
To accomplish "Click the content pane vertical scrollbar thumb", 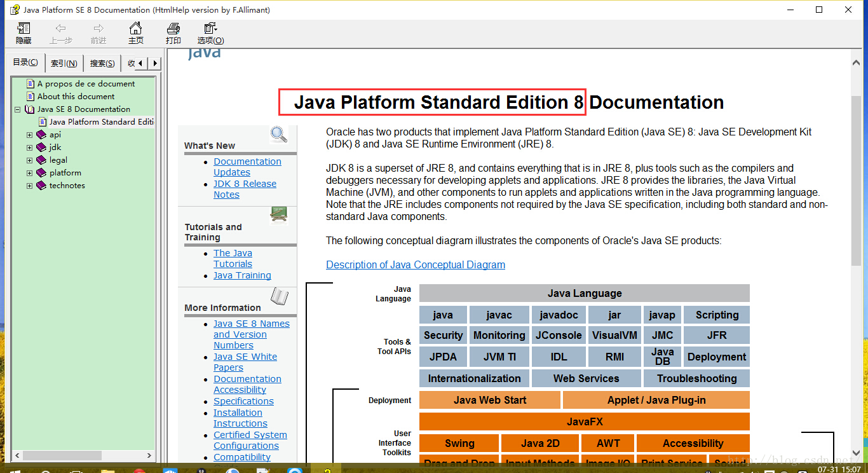I will (x=856, y=181).
